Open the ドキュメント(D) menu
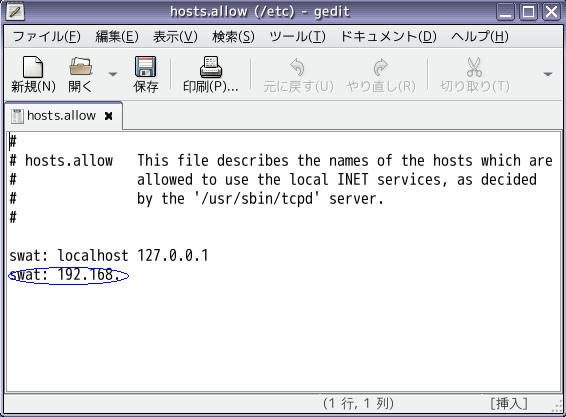Viewport: 566px width, 417px height. (x=388, y=36)
